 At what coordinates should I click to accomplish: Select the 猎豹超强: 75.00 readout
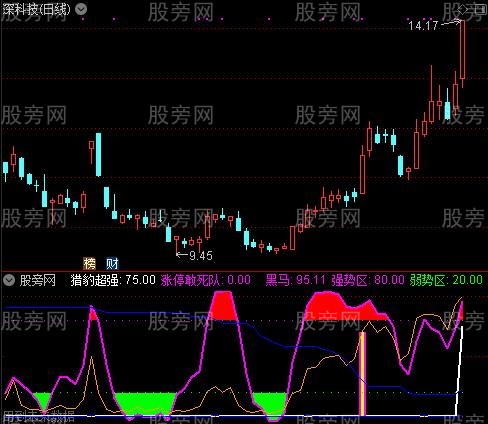coord(113,280)
